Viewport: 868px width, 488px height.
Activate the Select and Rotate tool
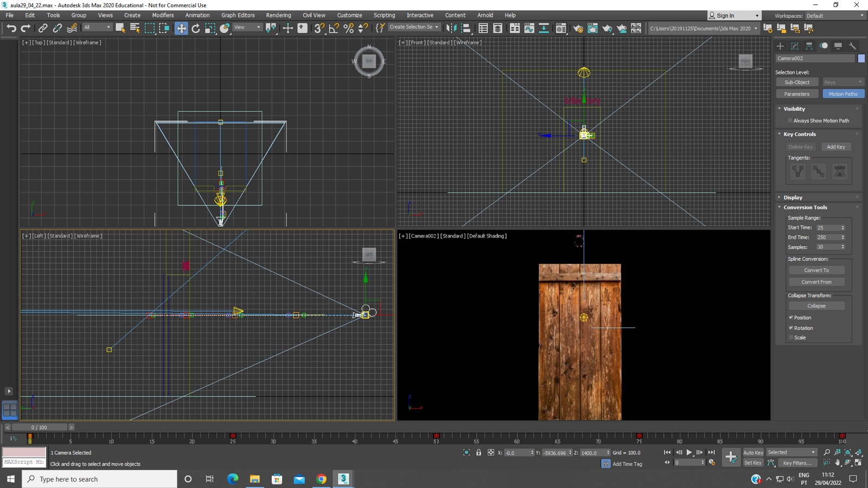pos(196,28)
